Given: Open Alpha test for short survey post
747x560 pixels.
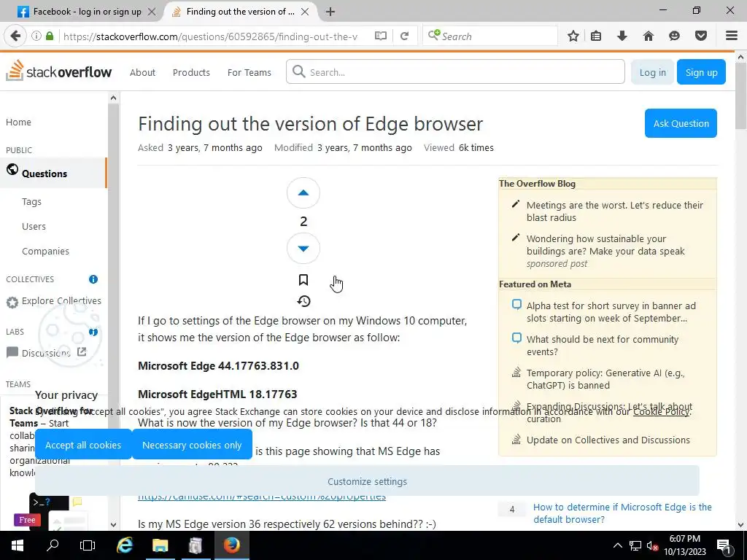Looking at the screenshot, I should 611,312.
